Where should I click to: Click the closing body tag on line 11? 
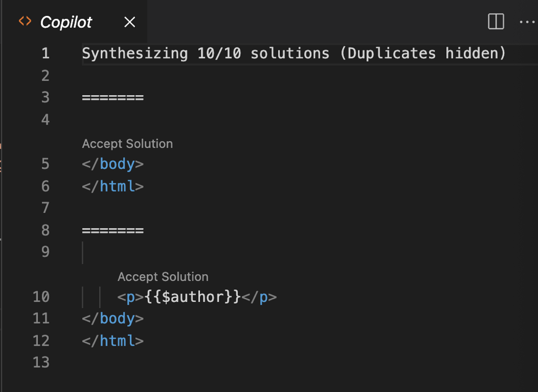click(113, 319)
